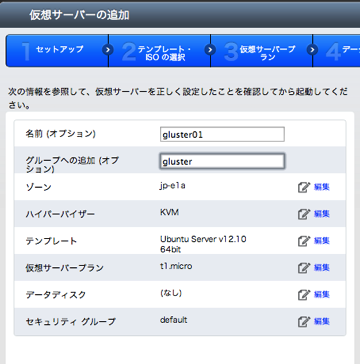Select the KVM hypervisor value

169,212
